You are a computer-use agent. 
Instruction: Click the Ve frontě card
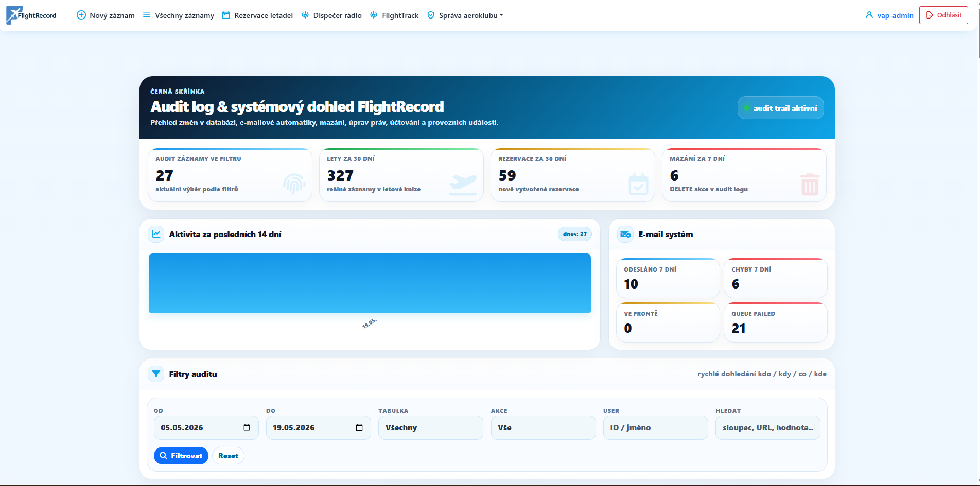tap(668, 322)
